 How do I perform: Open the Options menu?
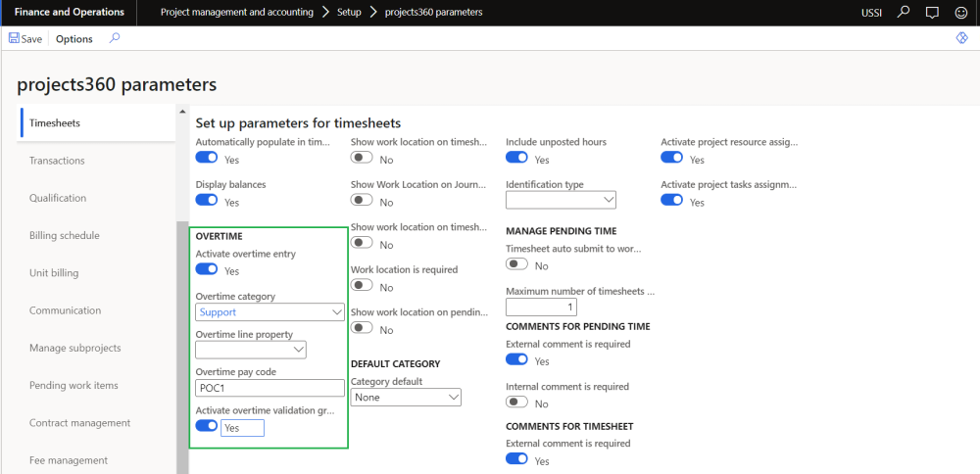pos(74,39)
